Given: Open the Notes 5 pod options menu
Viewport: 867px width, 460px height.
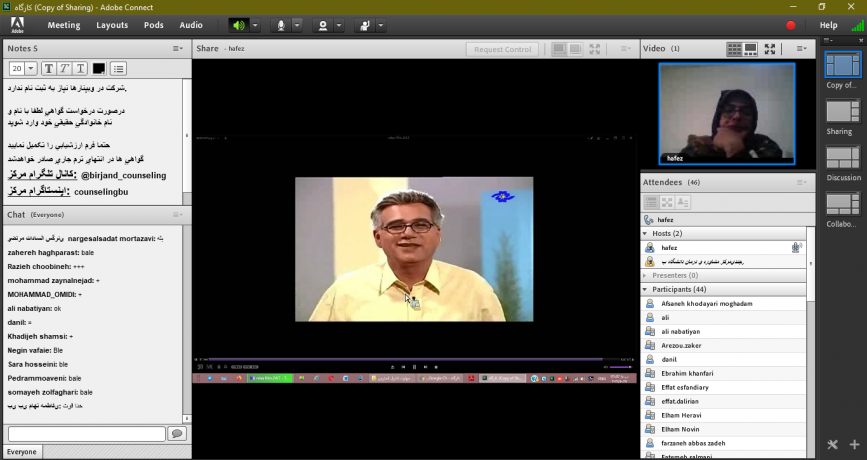Looking at the screenshot, I should coord(177,49).
